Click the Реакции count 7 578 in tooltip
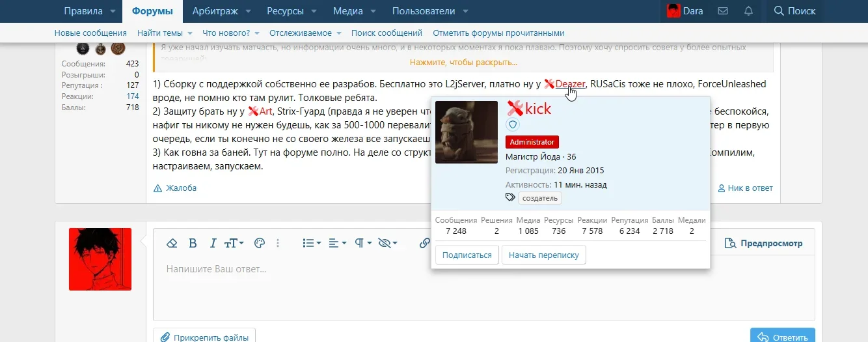The image size is (868, 342). pos(592,231)
